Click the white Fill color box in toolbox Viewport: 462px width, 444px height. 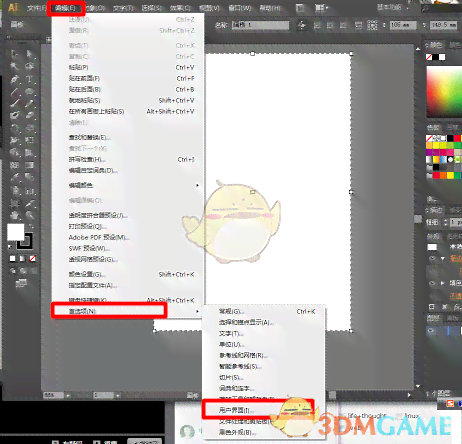[x=16, y=232]
